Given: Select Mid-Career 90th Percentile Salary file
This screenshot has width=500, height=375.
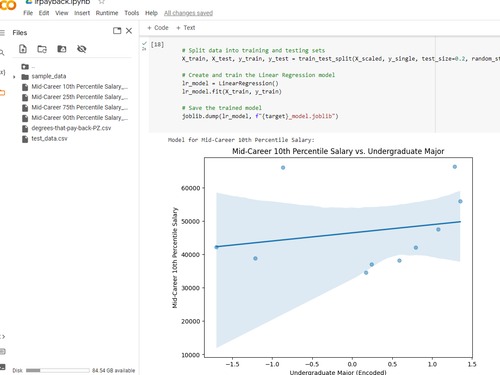Looking at the screenshot, I should tap(79, 118).
